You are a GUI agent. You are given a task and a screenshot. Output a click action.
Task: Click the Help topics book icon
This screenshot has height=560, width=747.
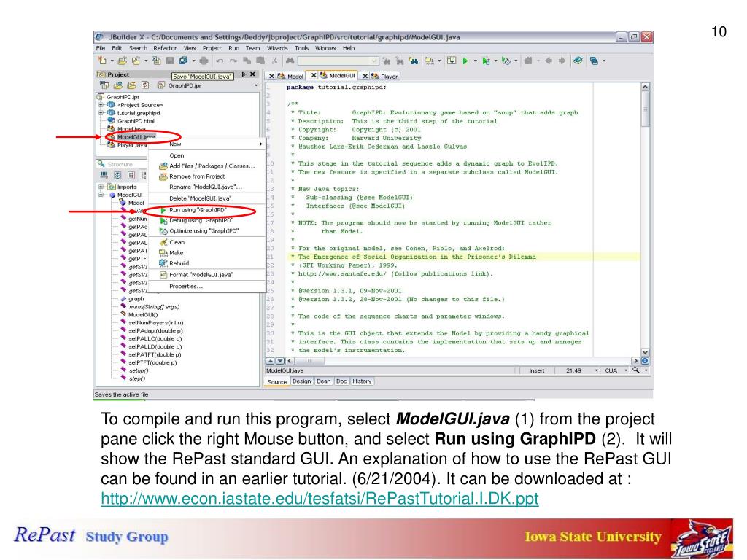click(x=578, y=61)
